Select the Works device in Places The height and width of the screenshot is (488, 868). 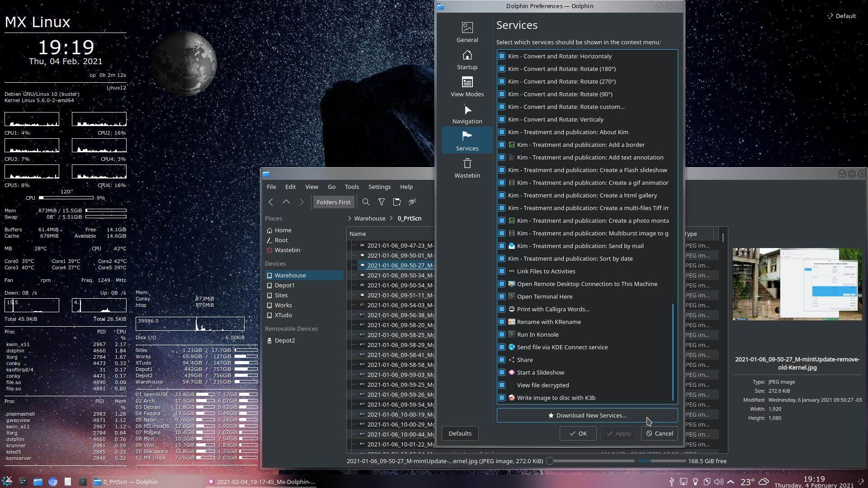[304, 305]
